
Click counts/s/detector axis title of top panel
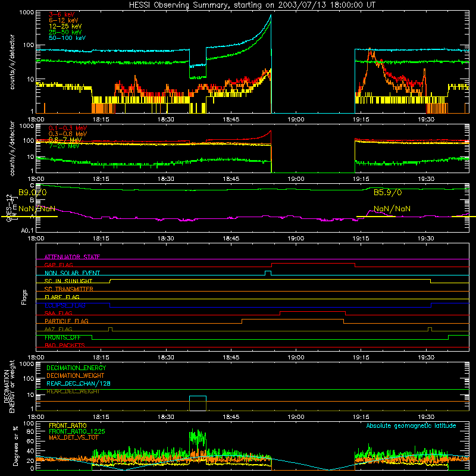[12, 62]
